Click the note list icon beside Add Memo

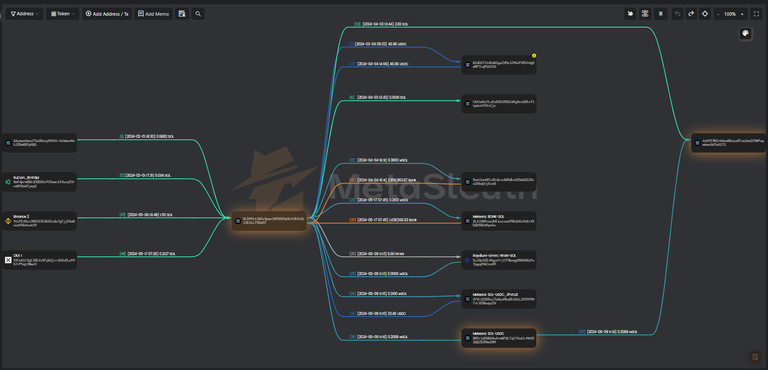point(182,14)
